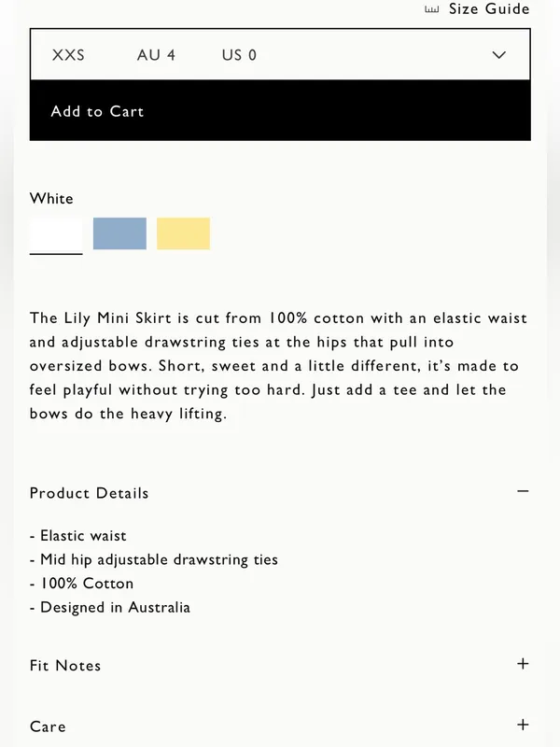
Task: Click the Designed in Australia detail line
Action: click(x=110, y=608)
